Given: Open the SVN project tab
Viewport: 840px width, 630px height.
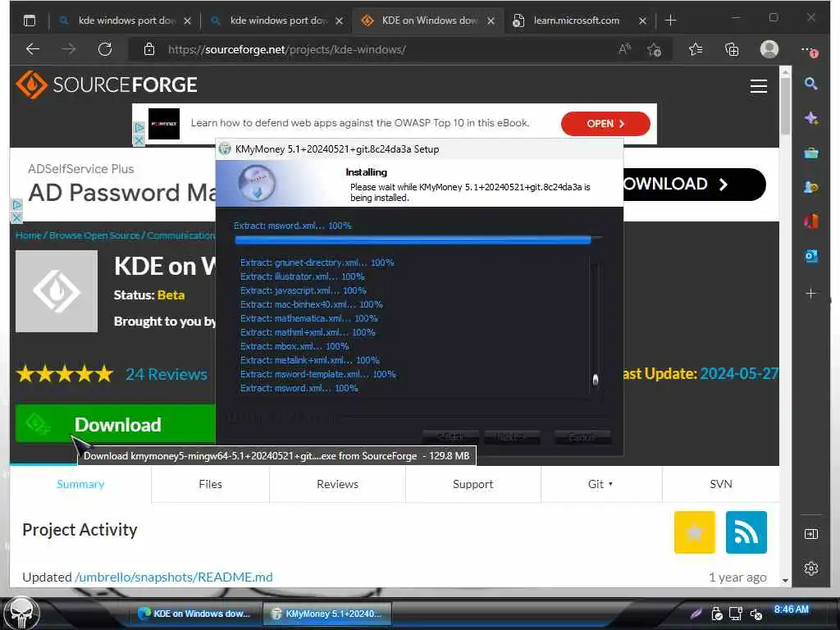Looking at the screenshot, I should point(720,484).
